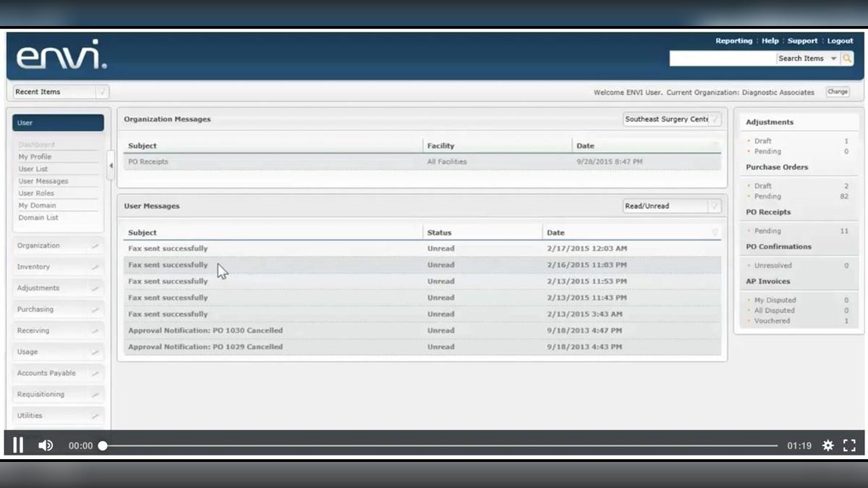Click the top search input field
The height and width of the screenshot is (488, 868).
(722, 59)
